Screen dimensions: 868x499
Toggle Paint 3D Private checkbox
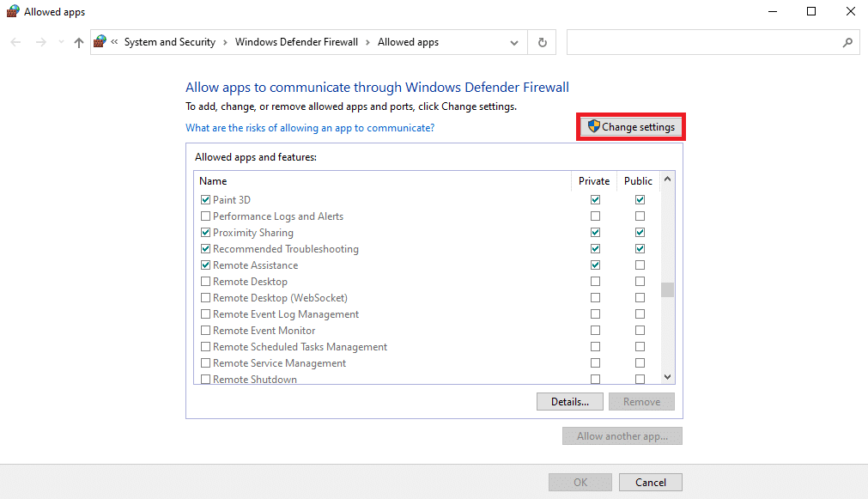click(x=595, y=199)
